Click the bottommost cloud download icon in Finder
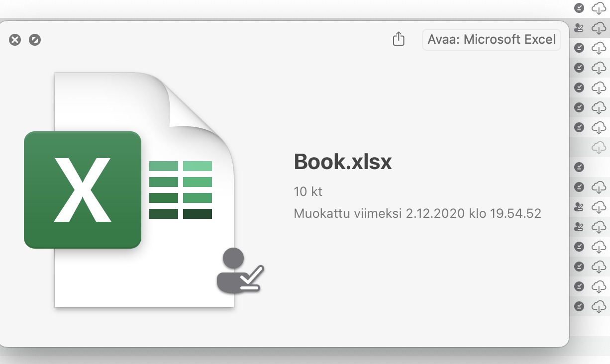The height and width of the screenshot is (364, 610). pyautogui.click(x=599, y=306)
